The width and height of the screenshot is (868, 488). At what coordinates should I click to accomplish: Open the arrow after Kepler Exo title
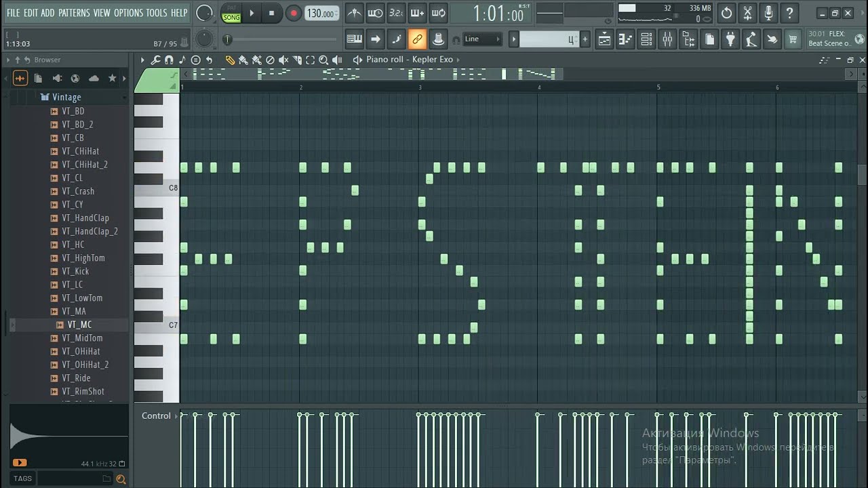coord(458,60)
